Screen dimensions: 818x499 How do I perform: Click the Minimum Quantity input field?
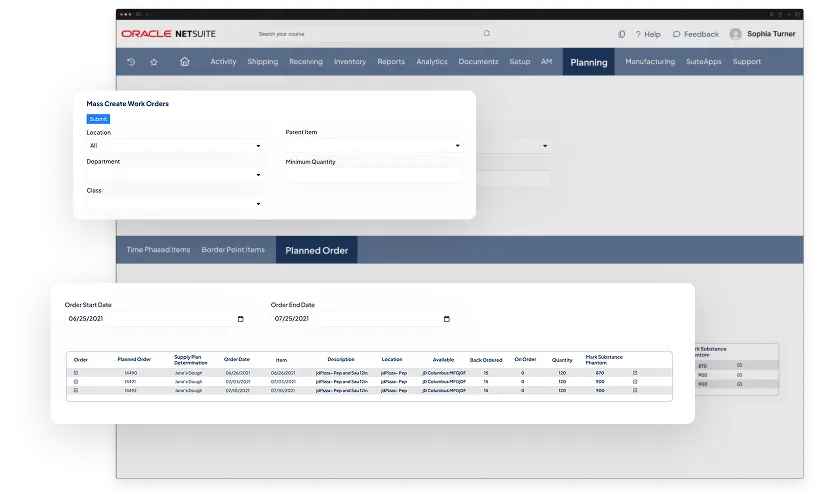(374, 175)
